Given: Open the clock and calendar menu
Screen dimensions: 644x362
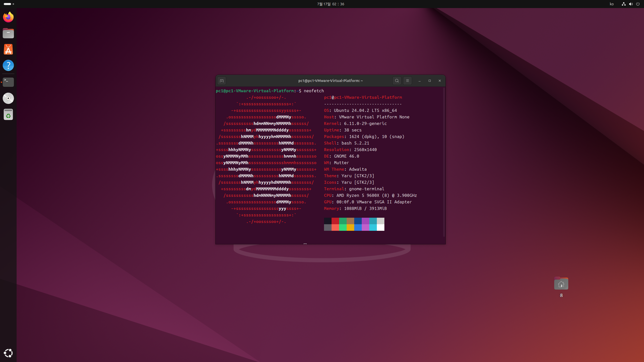Looking at the screenshot, I should (331, 4).
